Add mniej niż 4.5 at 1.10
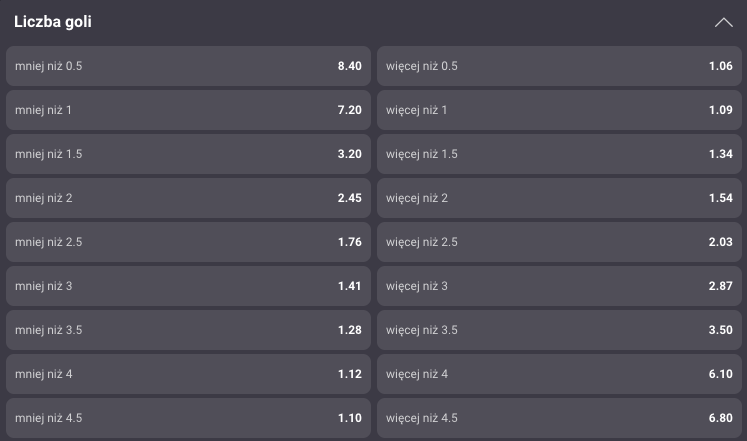Viewport: 747px width, 441px height. 188,418
